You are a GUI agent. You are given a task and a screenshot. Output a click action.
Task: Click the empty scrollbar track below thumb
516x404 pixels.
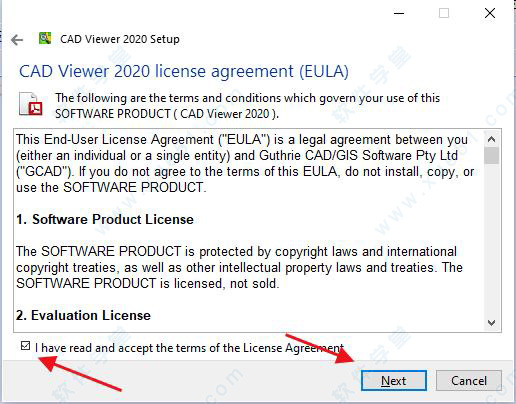pyautogui.click(x=491, y=239)
